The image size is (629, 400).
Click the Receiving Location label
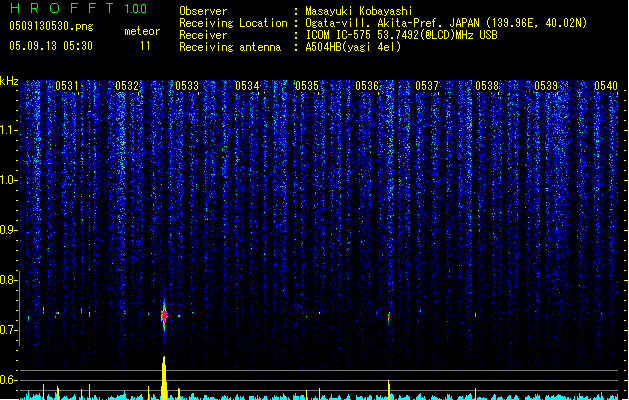pos(233,23)
